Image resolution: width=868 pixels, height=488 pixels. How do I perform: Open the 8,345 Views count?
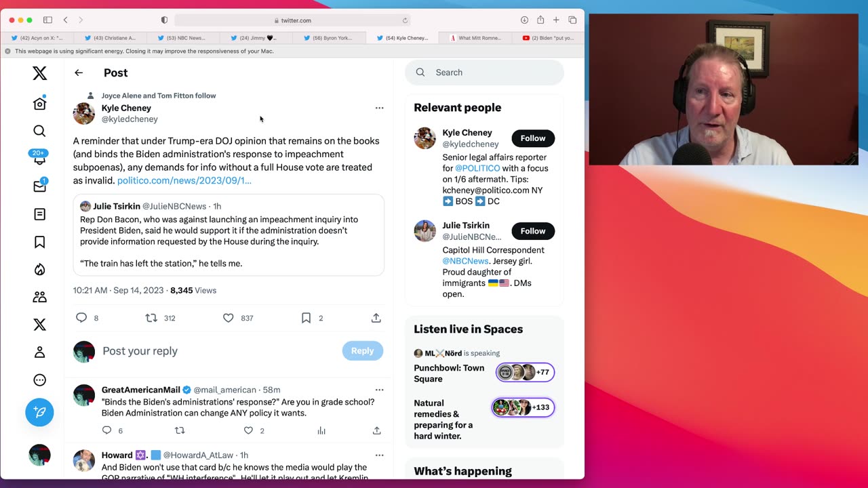[x=193, y=290]
